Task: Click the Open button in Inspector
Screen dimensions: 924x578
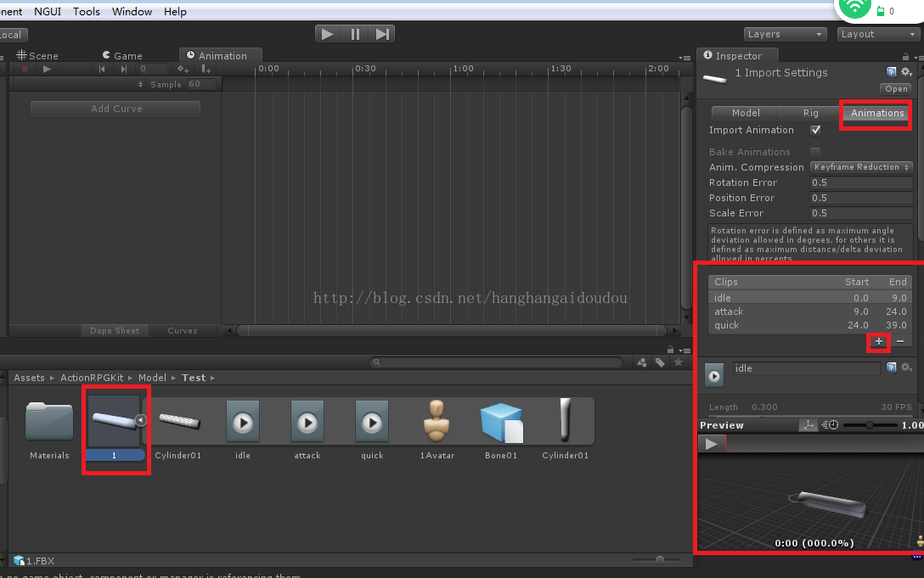Action: pos(896,89)
